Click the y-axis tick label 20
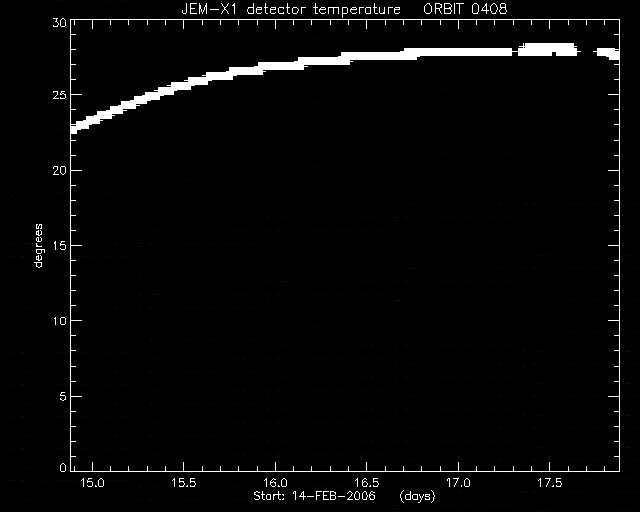 (60, 170)
